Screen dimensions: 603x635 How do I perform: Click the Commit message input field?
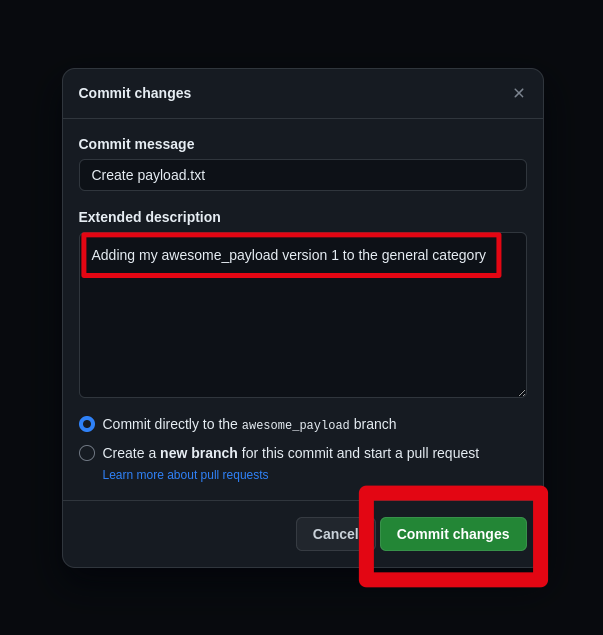pyautogui.click(x=302, y=175)
